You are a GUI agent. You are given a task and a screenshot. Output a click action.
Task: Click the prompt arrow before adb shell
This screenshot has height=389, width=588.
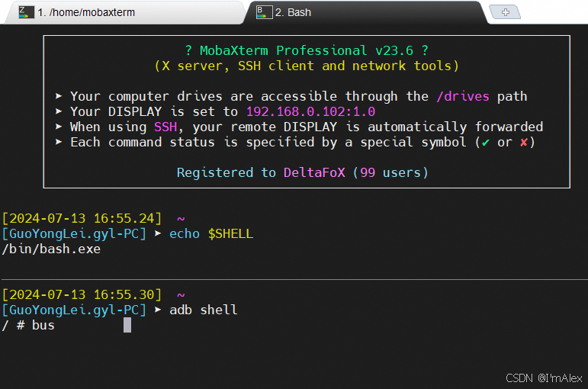(x=158, y=310)
